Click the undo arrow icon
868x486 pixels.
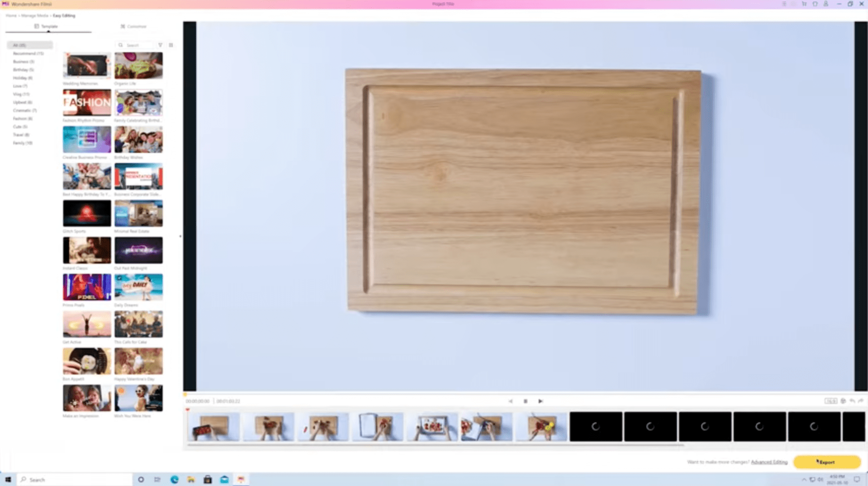pyautogui.click(x=852, y=401)
